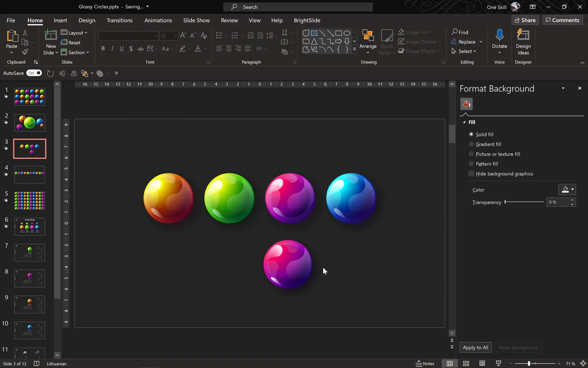Select the Format Painter tool
Image resolution: width=588 pixels, height=368 pixels.
(x=25, y=52)
